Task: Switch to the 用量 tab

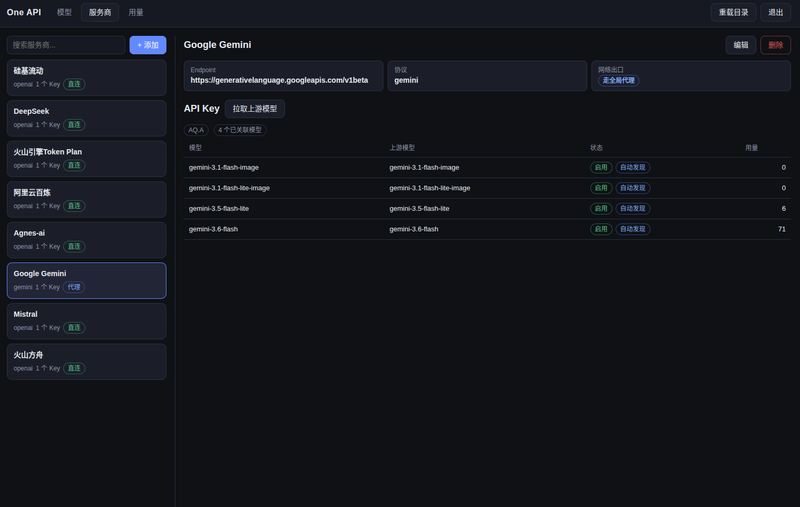Action: click(x=136, y=12)
